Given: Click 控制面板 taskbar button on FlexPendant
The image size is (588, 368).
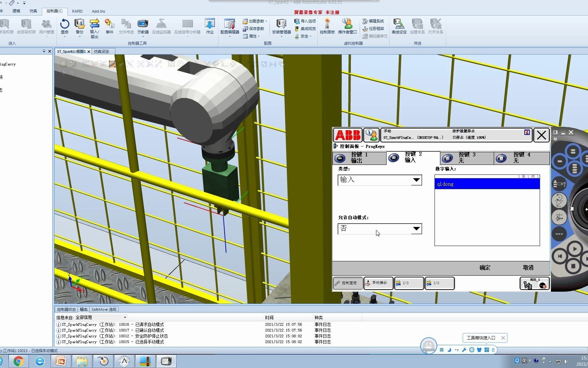Looking at the screenshot, I should point(347,283).
